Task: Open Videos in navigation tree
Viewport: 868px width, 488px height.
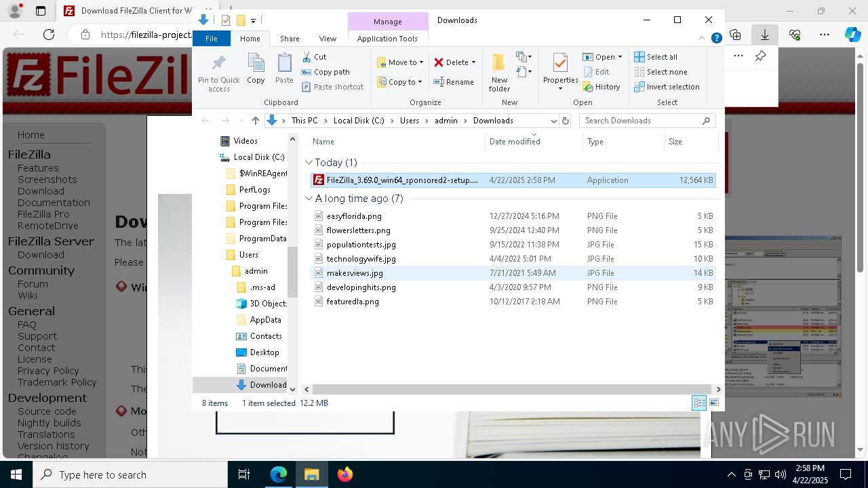Action: tap(245, 141)
